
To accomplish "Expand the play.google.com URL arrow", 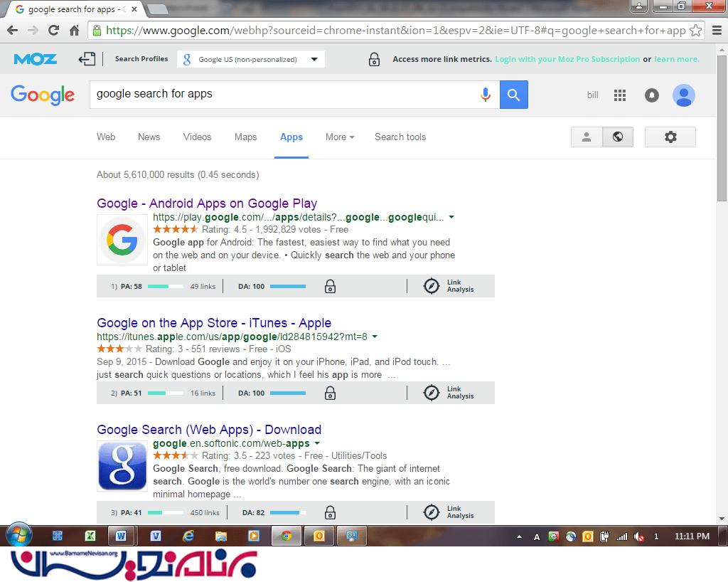I will [451, 218].
